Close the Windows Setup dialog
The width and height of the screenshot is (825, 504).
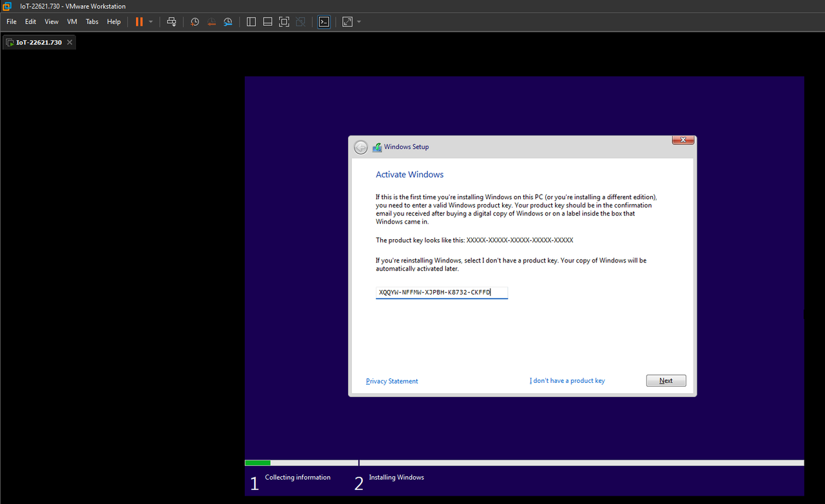683,140
